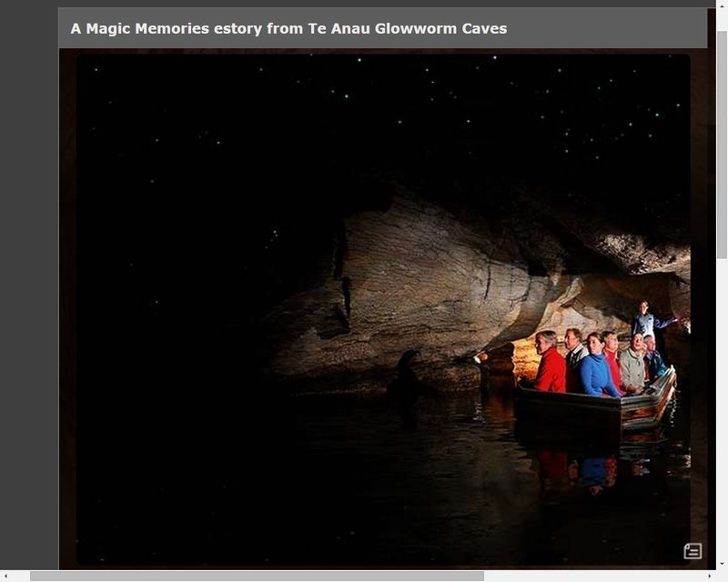Click the orange-lit cave opening behind the boat
The height and width of the screenshot is (582, 728).
(525, 357)
